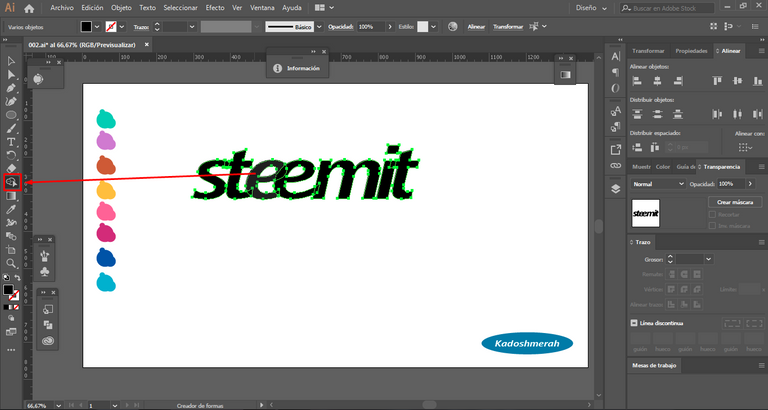The width and height of the screenshot is (768, 410).
Task: Select the Type tool
Action: pos(11,142)
